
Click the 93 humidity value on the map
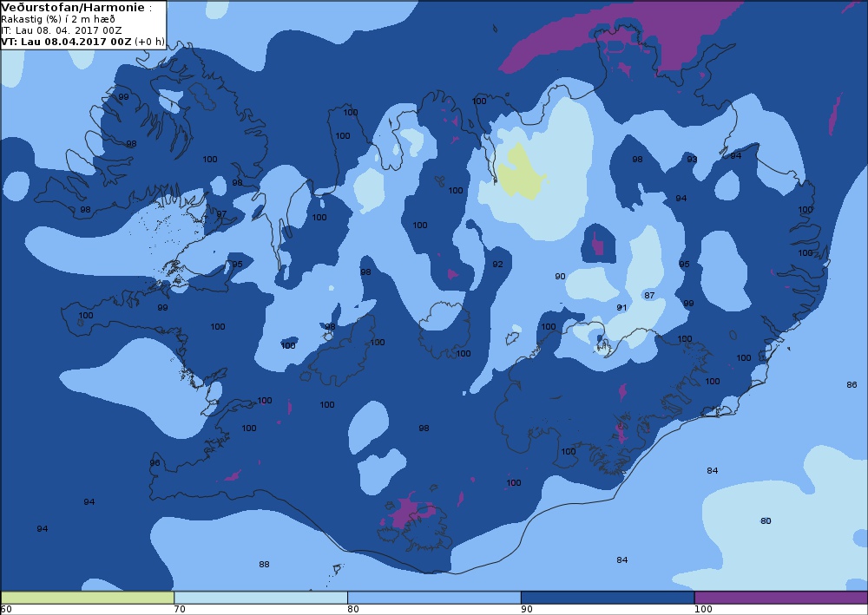click(x=692, y=160)
